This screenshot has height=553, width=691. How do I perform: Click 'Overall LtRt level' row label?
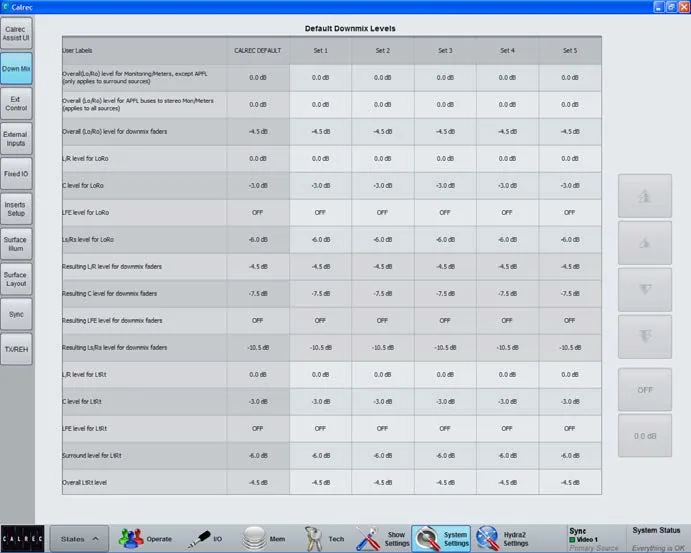pyautogui.click(x=85, y=482)
